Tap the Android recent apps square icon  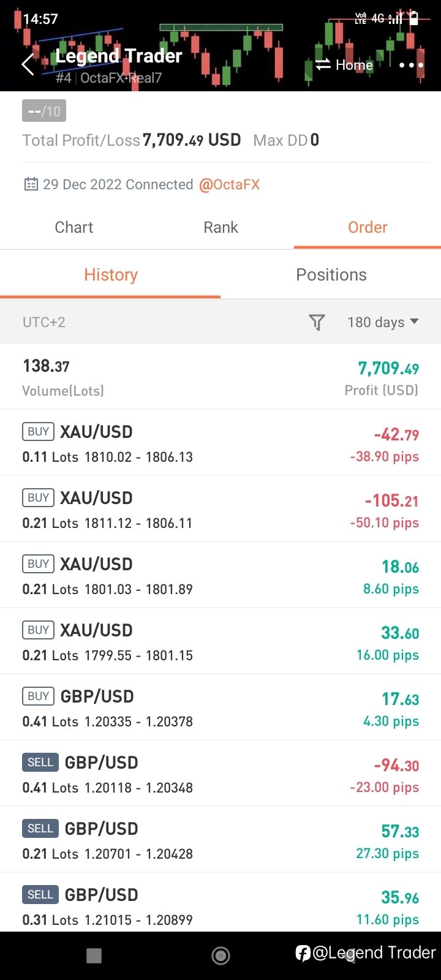coord(94,956)
